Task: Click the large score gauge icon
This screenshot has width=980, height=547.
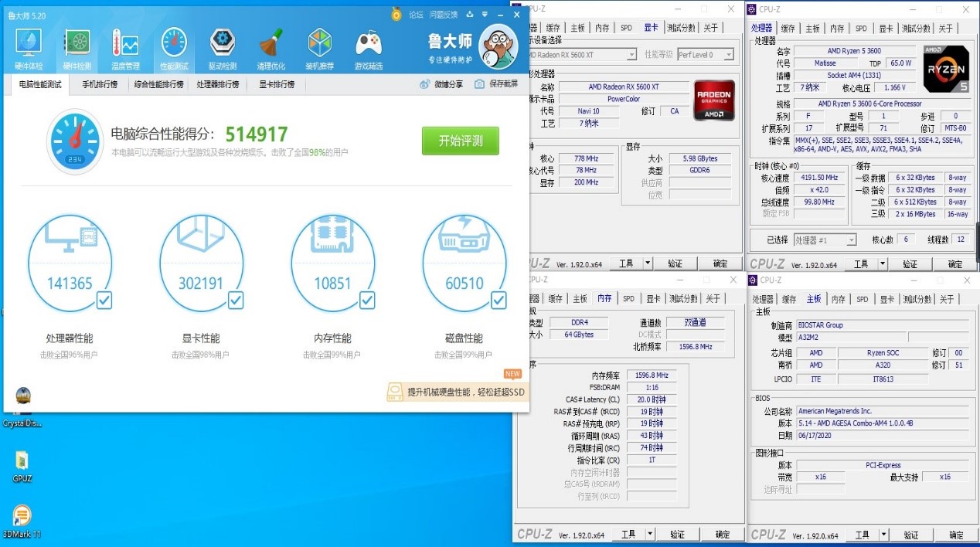Action: click(75, 141)
